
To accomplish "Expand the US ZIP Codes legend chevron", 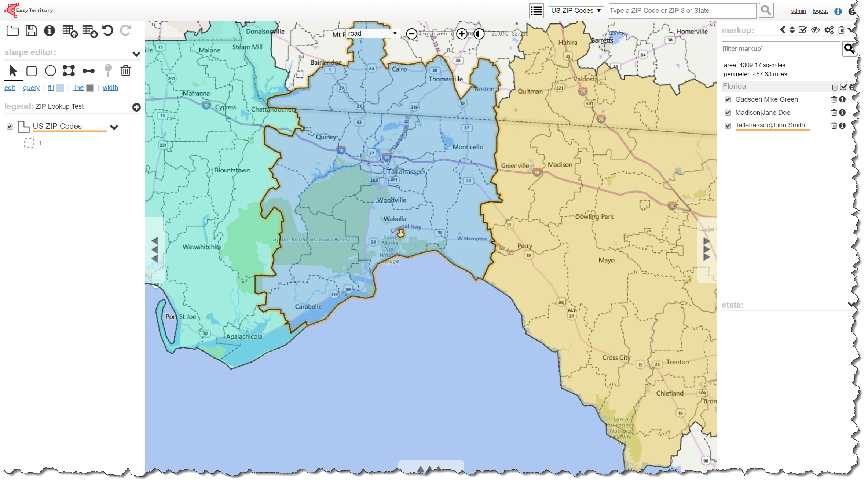I will click(x=114, y=127).
